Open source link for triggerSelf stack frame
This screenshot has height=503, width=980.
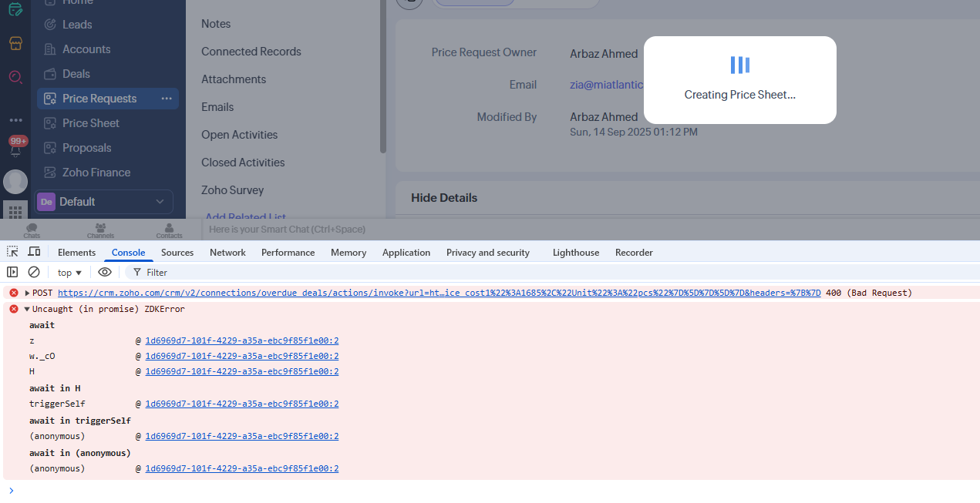242,404
